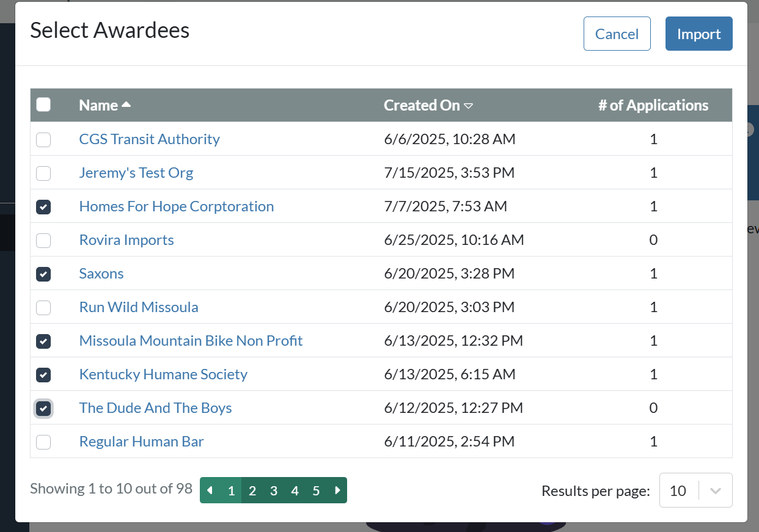Go to page 2 of results
The height and width of the screenshot is (532, 759).
point(252,490)
